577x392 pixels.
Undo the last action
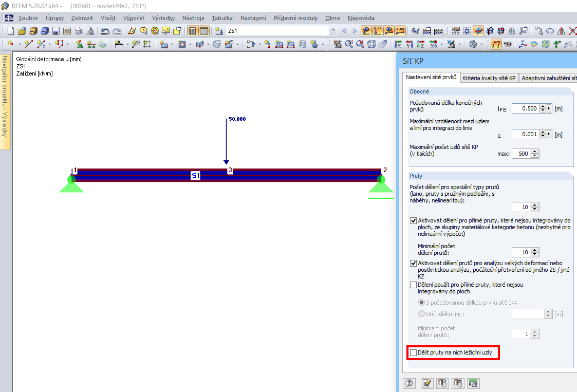105,31
